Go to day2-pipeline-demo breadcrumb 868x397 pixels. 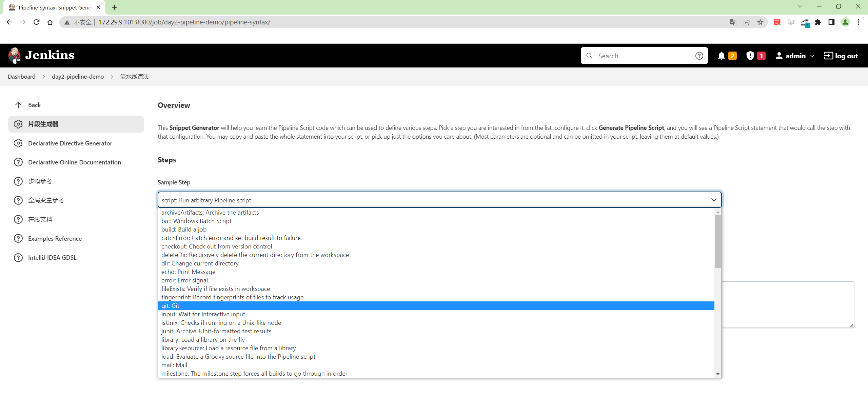[x=78, y=77]
